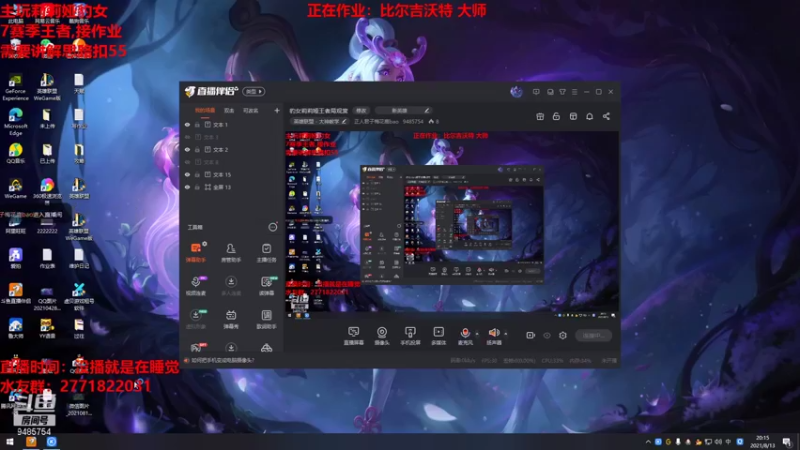800x450 pixels.
Task: Open Microsoft Edge desktop shortcut
Action: tap(15, 122)
